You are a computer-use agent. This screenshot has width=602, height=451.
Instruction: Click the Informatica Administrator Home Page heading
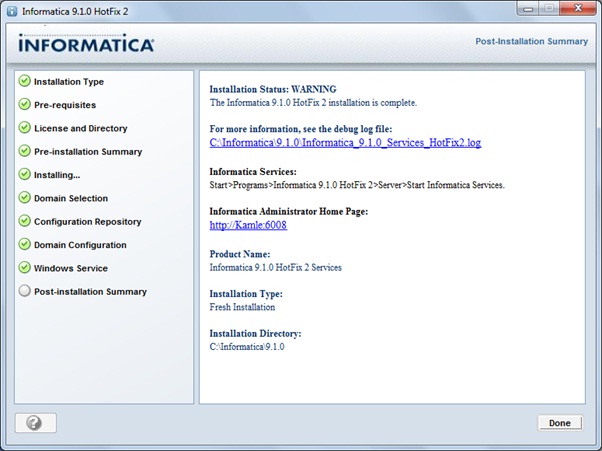pyautogui.click(x=289, y=211)
